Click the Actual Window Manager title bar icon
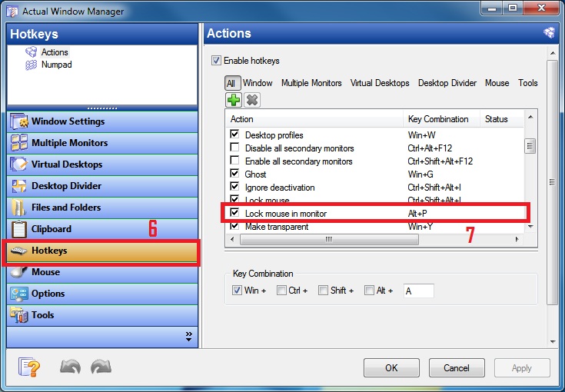The height and width of the screenshot is (392, 565). coord(12,12)
